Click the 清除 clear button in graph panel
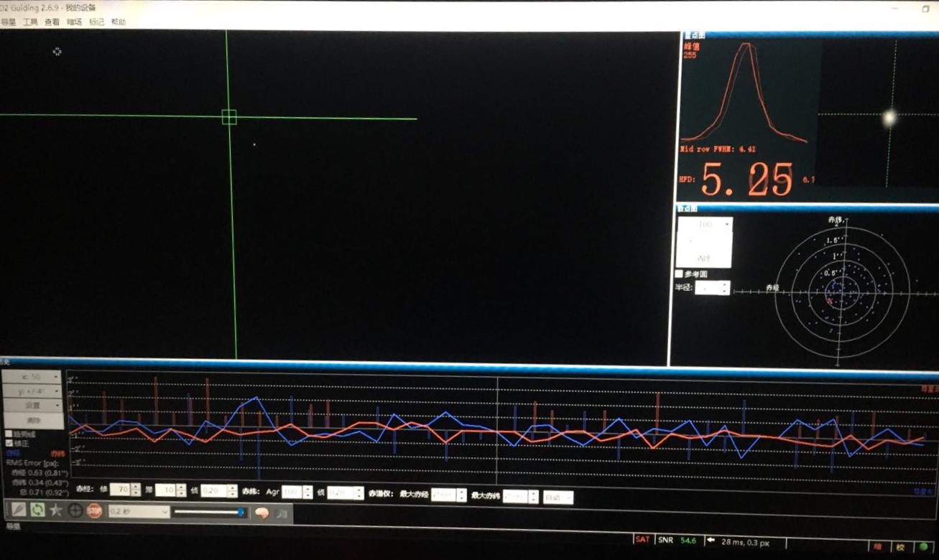 coord(32,420)
